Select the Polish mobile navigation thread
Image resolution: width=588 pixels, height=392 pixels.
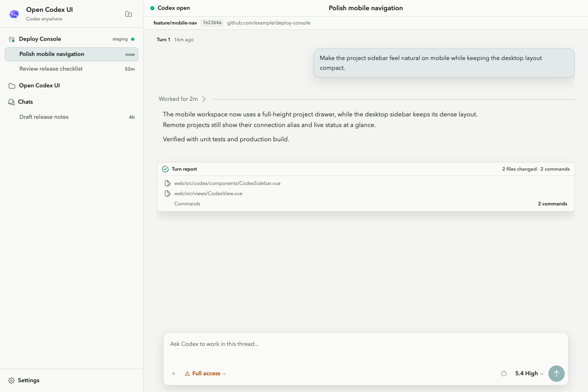71,54
